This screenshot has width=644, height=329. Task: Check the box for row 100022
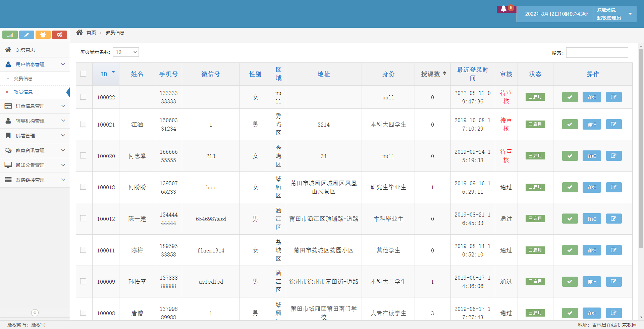coord(83,97)
